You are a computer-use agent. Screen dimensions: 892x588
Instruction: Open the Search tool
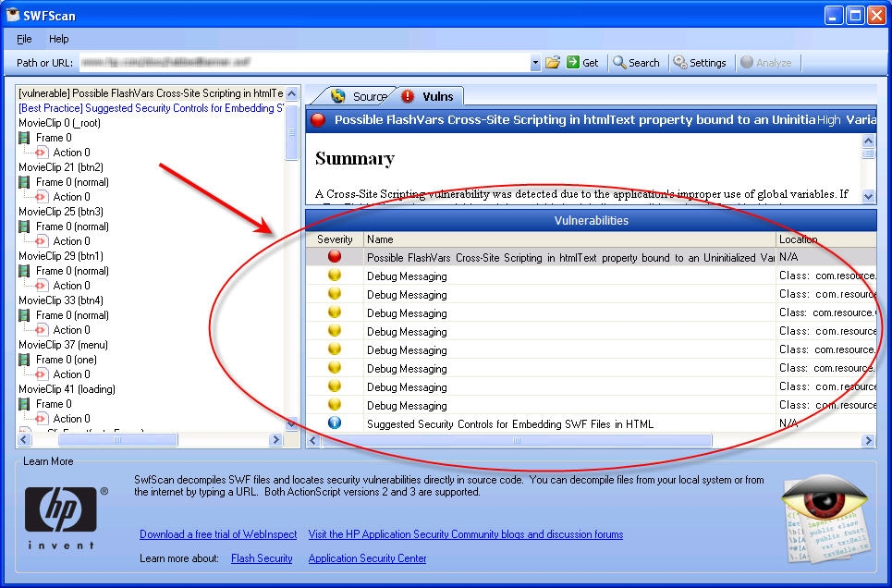(636, 63)
